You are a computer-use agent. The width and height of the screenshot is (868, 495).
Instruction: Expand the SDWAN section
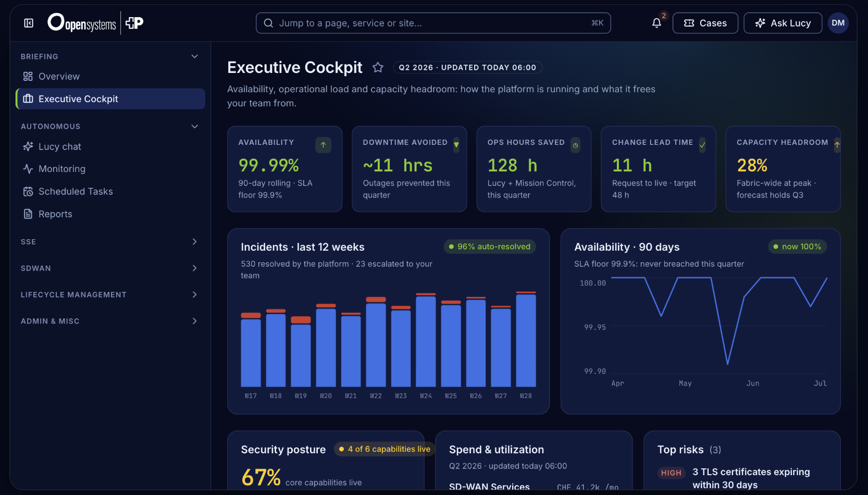pyautogui.click(x=194, y=268)
